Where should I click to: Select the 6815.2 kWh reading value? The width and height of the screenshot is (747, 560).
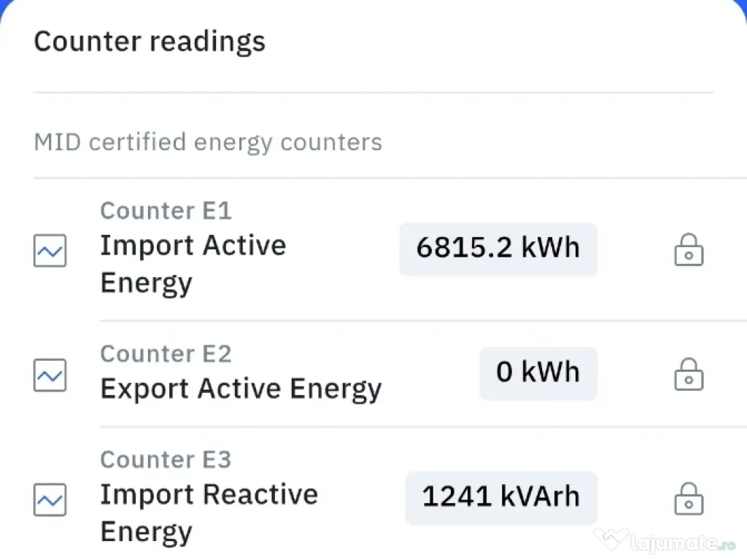pos(498,249)
